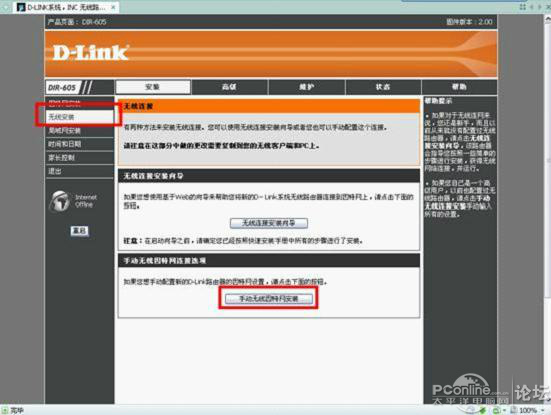Click the green shield status bar icon
The width and height of the screenshot is (551, 415).
[483, 410]
